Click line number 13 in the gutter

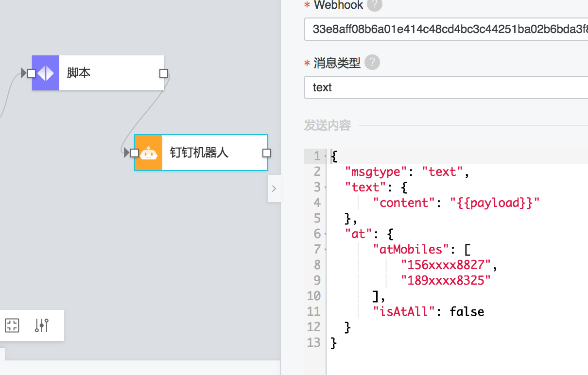314,343
